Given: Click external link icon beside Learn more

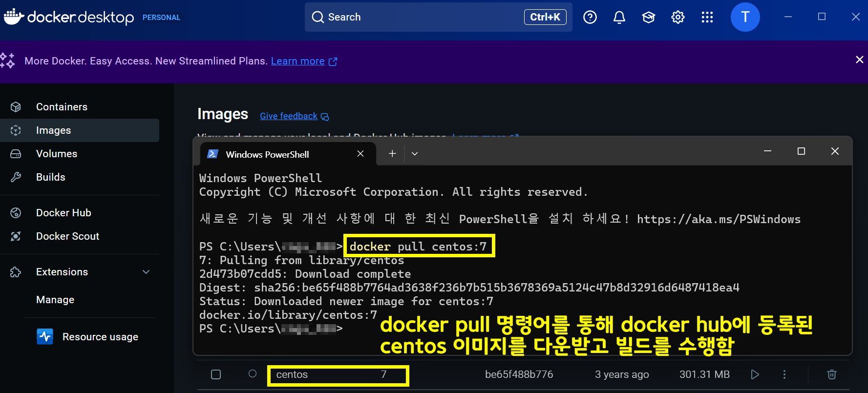Looking at the screenshot, I should coord(333,62).
